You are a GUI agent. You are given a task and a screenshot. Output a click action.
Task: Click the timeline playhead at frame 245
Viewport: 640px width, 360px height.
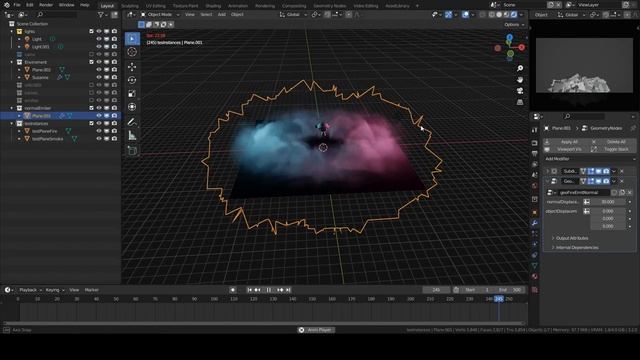[499, 299]
